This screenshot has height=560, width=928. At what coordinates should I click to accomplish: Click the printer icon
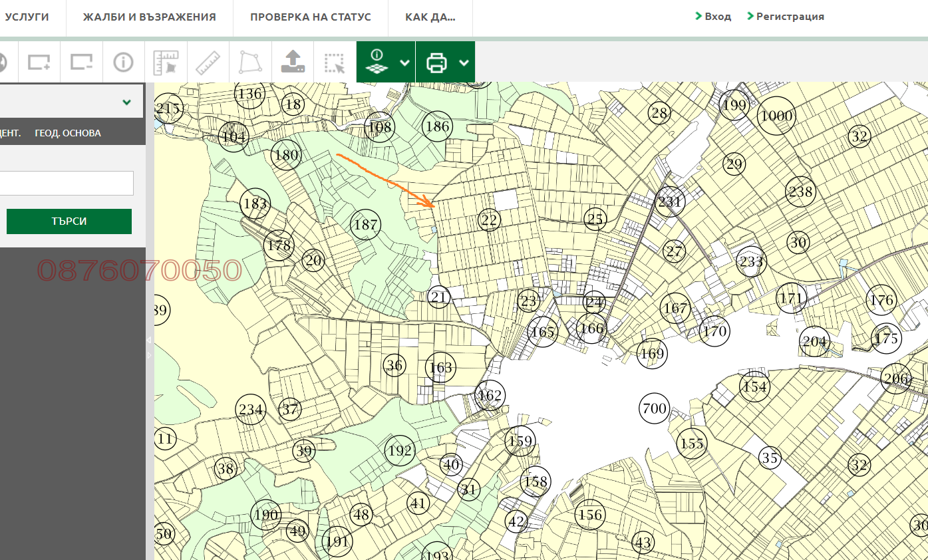tap(436, 63)
